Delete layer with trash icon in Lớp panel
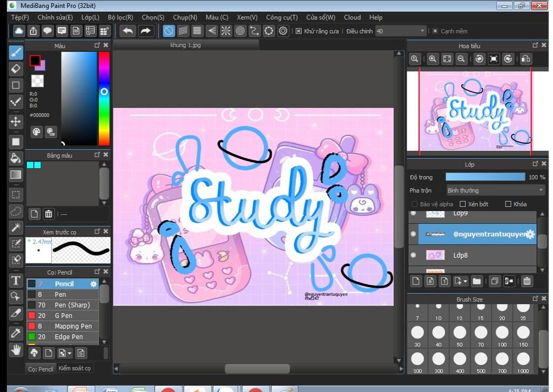This screenshot has height=392, width=553. [x=527, y=281]
